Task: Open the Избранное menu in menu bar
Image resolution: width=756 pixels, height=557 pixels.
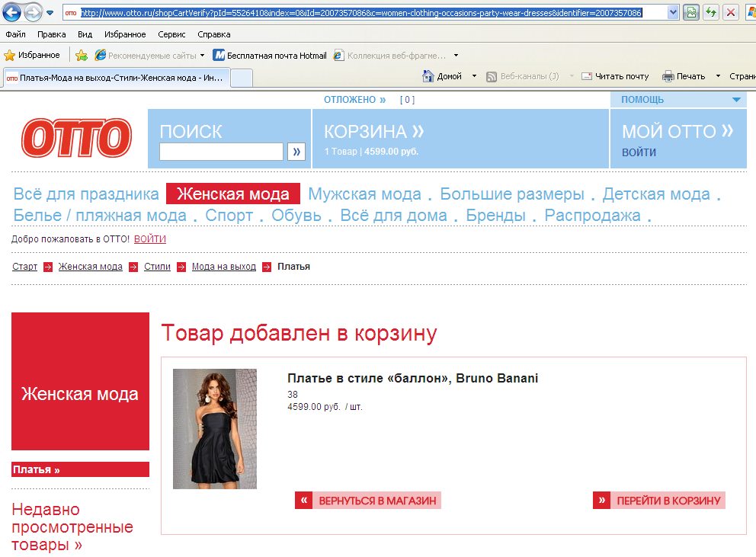Action: pos(125,34)
